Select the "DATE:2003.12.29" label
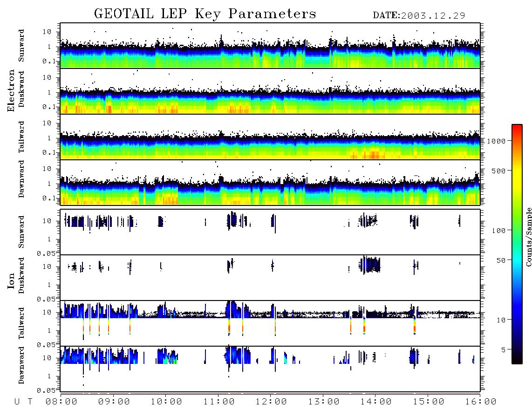 [419, 15]
